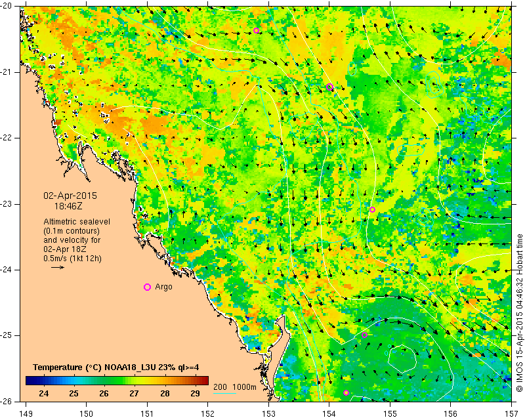Click the colorbar tick label '29'

click(x=195, y=394)
